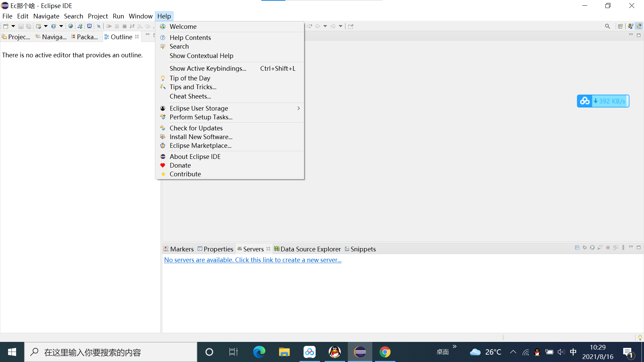Click the toolbar search magnifier icon
This screenshot has height=362, width=644.
point(607,26)
